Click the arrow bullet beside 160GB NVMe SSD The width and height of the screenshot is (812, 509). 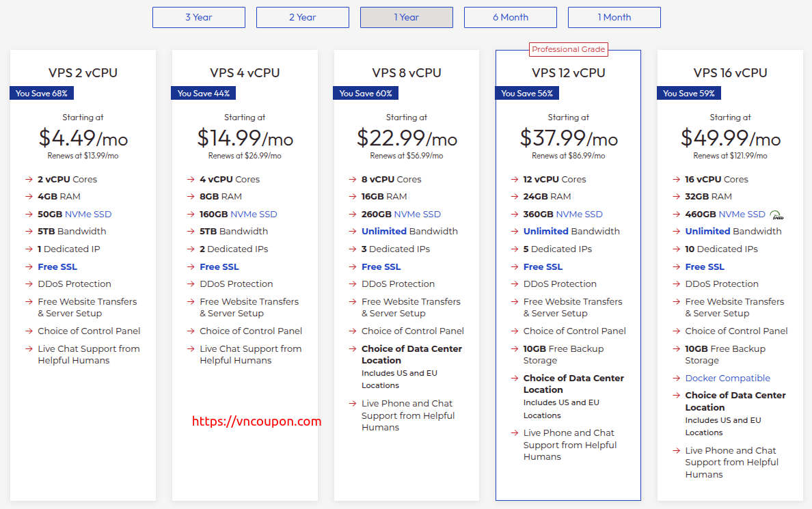pos(191,215)
